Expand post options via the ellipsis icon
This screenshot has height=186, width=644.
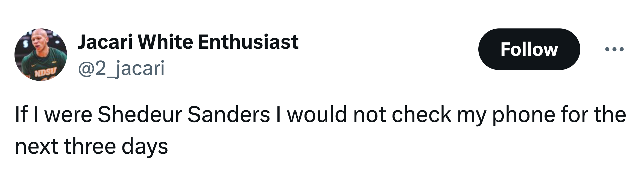(x=614, y=50)
